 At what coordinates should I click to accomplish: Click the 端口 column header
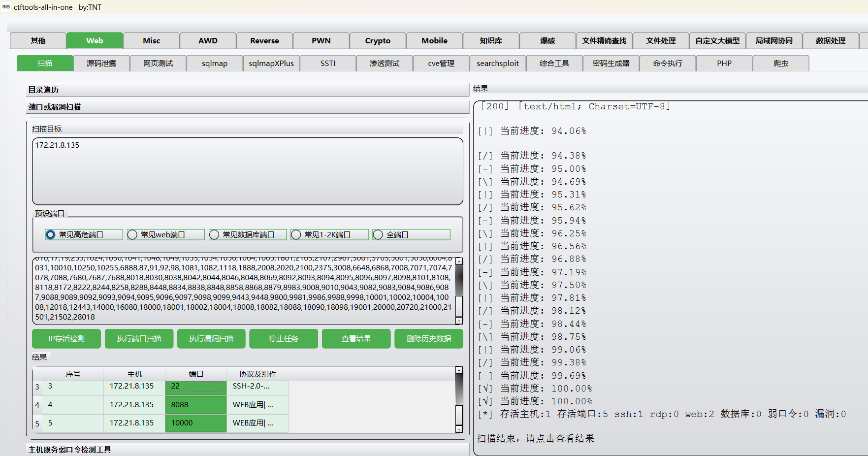(196, 374)
